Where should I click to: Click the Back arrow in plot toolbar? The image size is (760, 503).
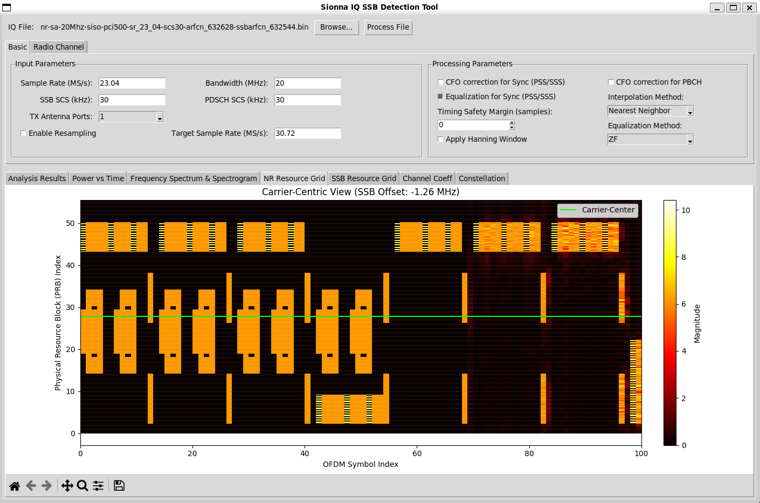[31, 486]
